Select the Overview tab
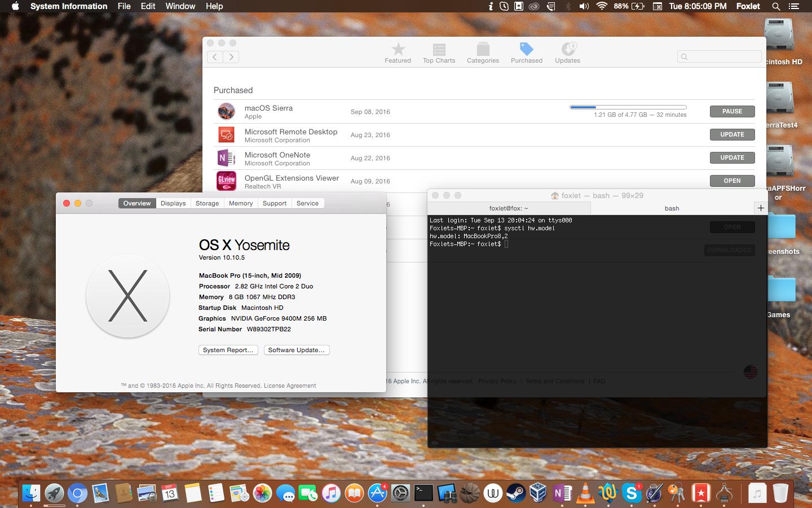 tap(137, 203)
